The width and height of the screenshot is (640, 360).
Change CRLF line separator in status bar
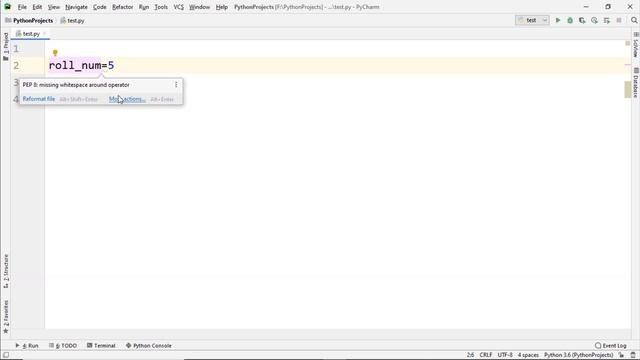coord(486,355)
